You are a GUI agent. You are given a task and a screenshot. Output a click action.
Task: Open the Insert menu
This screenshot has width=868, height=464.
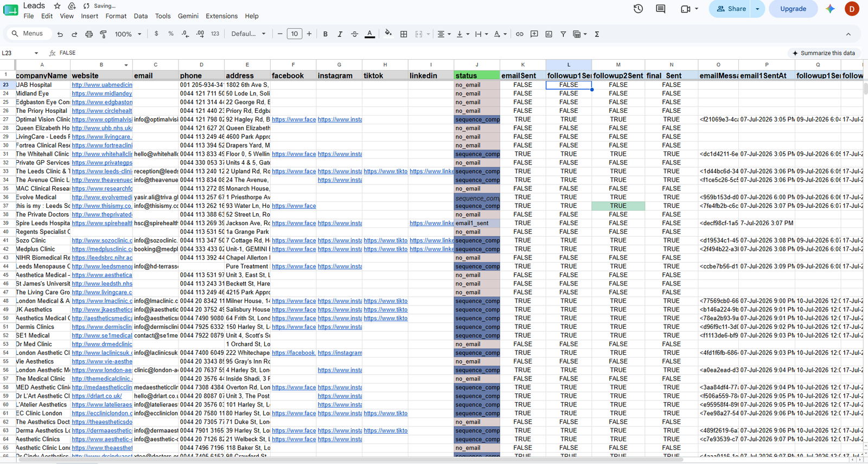tap(90, 16)
